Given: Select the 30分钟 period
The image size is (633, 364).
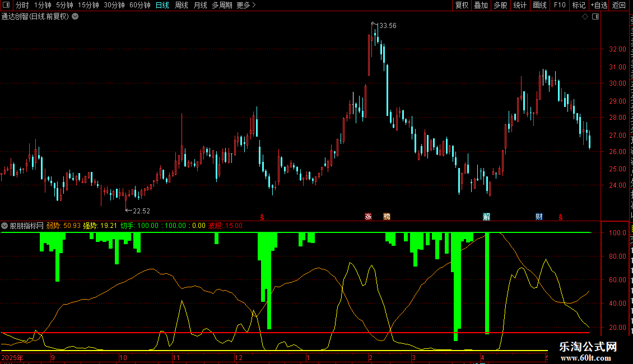Looking at the screenshot, I should click(114, 5).
